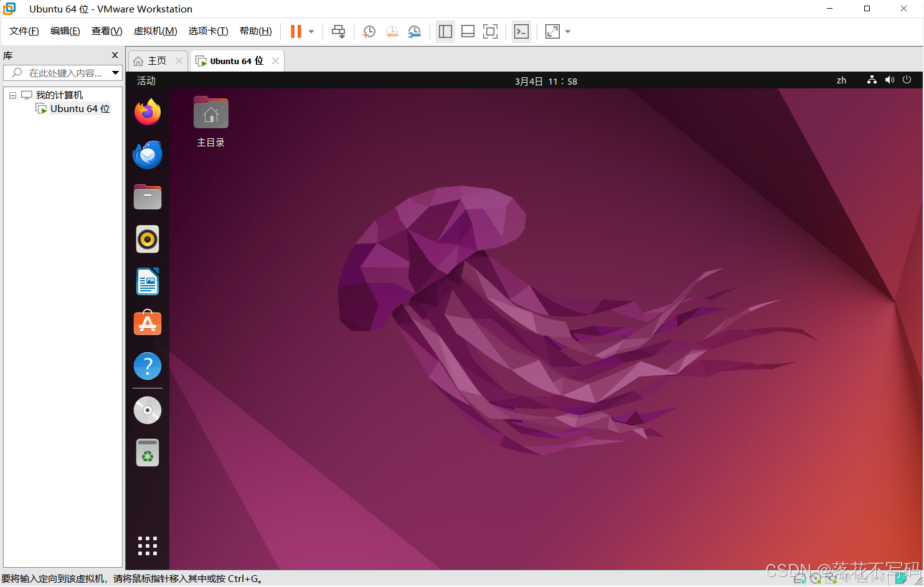
Task: Select 我的计算机 in the library tree
Action: click(59, 95)
